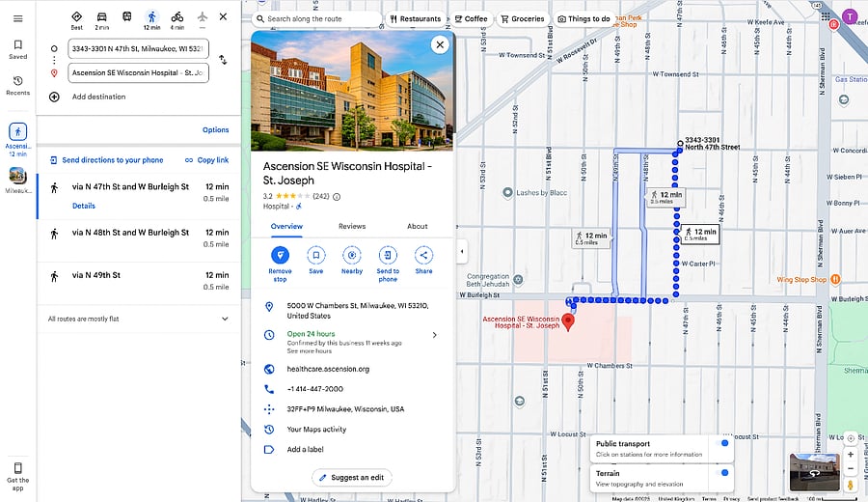Viewport: 868px width, 502px height.
Task: Click Lashes by Blacc map marker
Action: point(507,193)
